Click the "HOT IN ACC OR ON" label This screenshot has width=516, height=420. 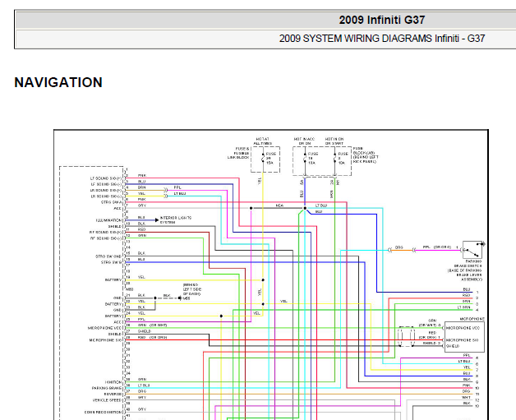[304, 141]
